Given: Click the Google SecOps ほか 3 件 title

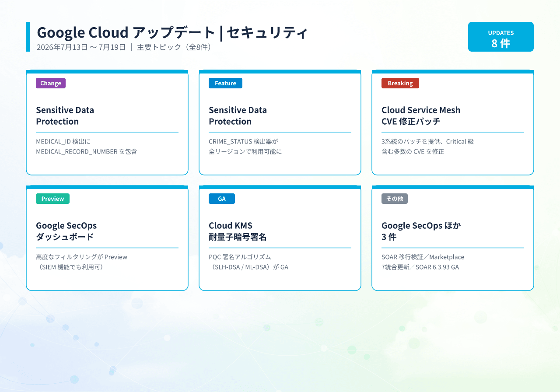Looking at the screenshot, I should (x=421, y=231).
